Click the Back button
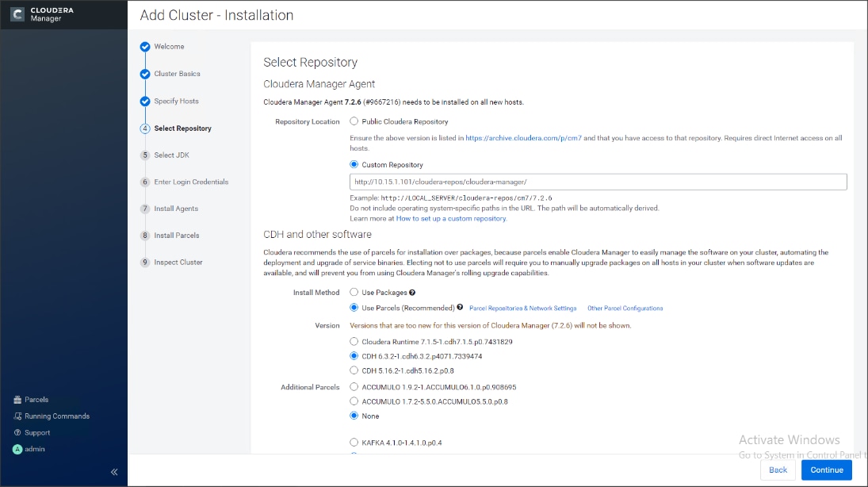This screenshot has width=868, height=487. point(778,470)
